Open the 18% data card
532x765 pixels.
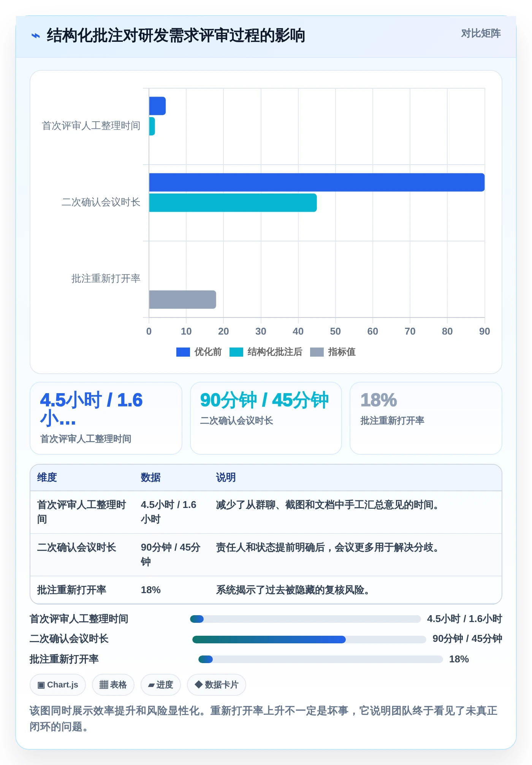tap(426, 418)
